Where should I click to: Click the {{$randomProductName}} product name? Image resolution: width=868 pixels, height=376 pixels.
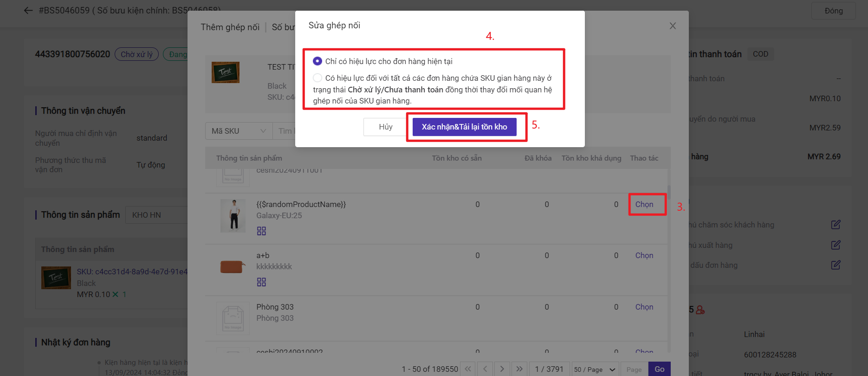[x=301, y=204]
